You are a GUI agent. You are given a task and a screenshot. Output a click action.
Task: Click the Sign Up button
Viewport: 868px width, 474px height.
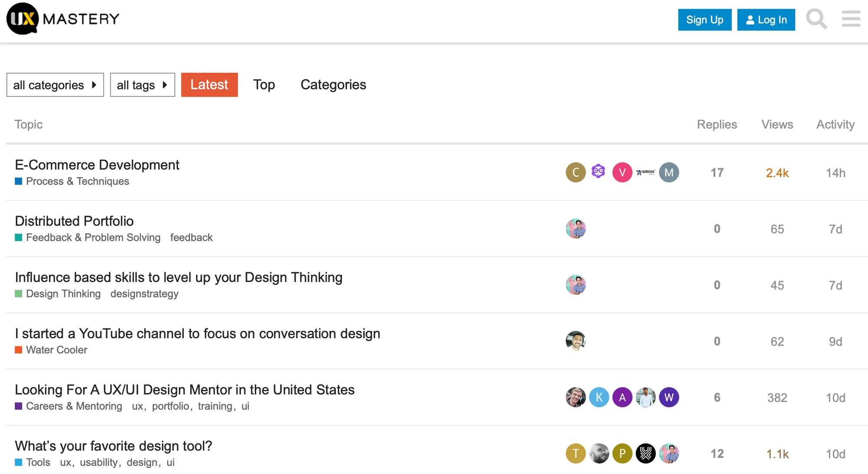click(704, 19)
